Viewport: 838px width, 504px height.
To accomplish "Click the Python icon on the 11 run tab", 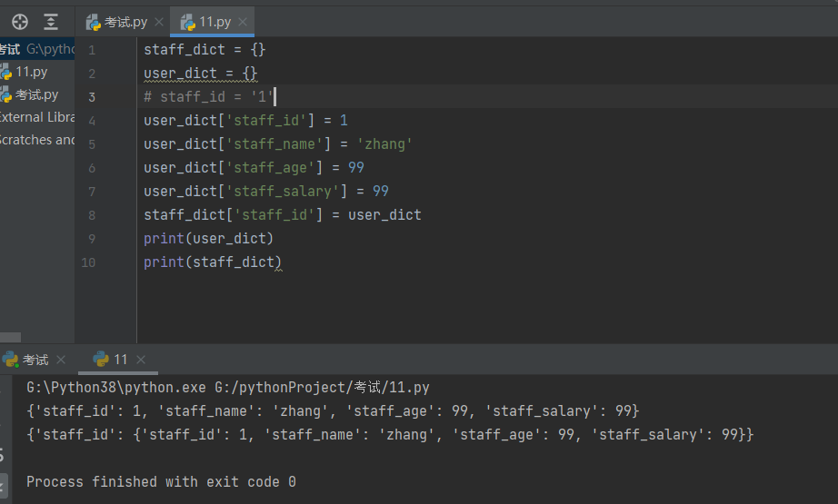I will click(x=101, y=360).
